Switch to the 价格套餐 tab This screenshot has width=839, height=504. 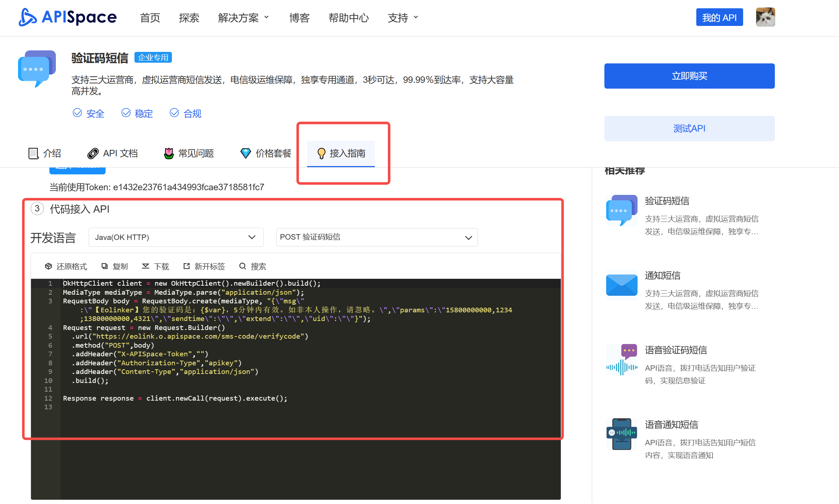point(266,153)
